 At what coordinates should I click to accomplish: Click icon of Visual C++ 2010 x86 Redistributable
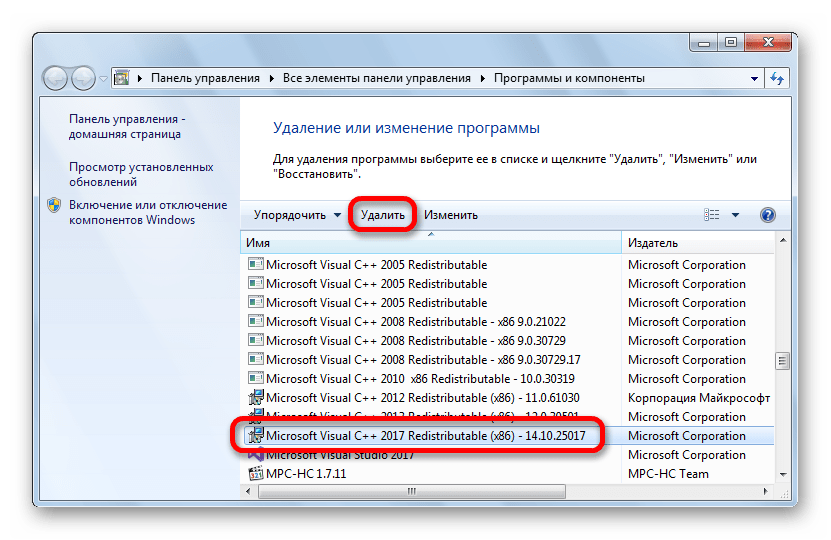(x=256, y=378)
